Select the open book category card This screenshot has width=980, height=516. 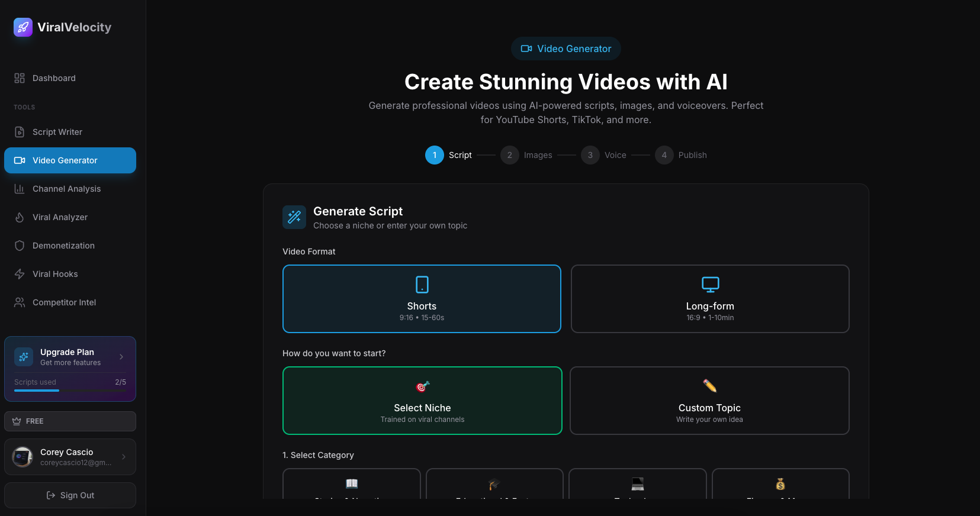tap(352, 483)
